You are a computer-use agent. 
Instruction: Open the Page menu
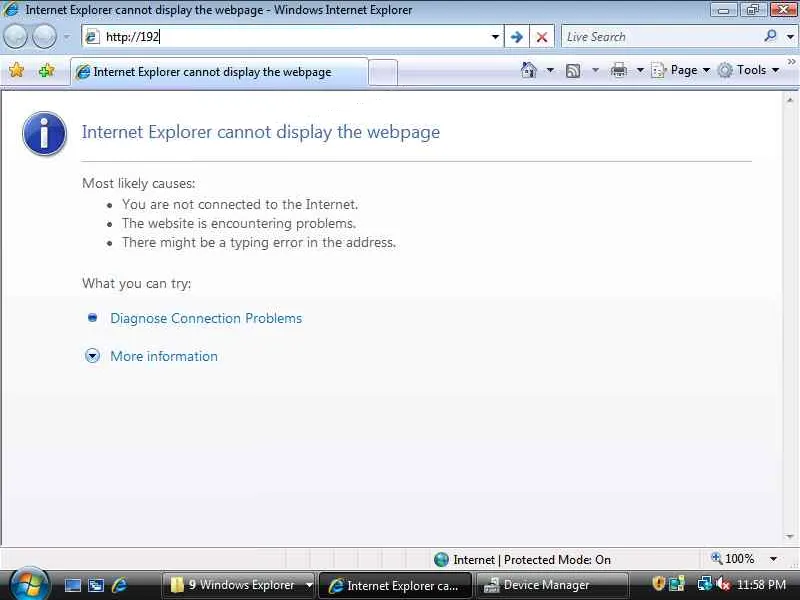(x=681, y=70)
